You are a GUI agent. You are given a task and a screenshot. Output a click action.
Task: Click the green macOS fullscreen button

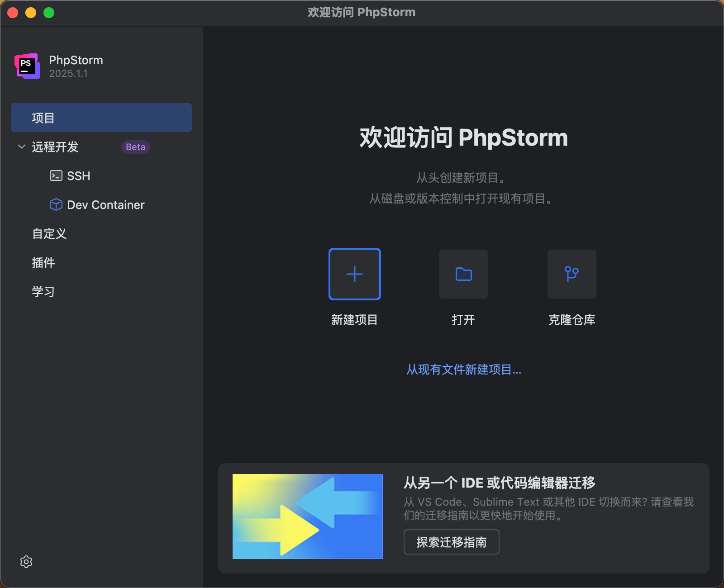pos(49,13)
